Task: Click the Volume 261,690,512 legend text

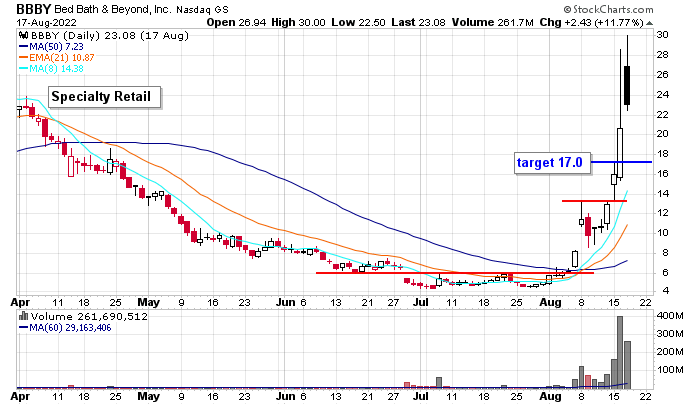Action: click(89, 317)
